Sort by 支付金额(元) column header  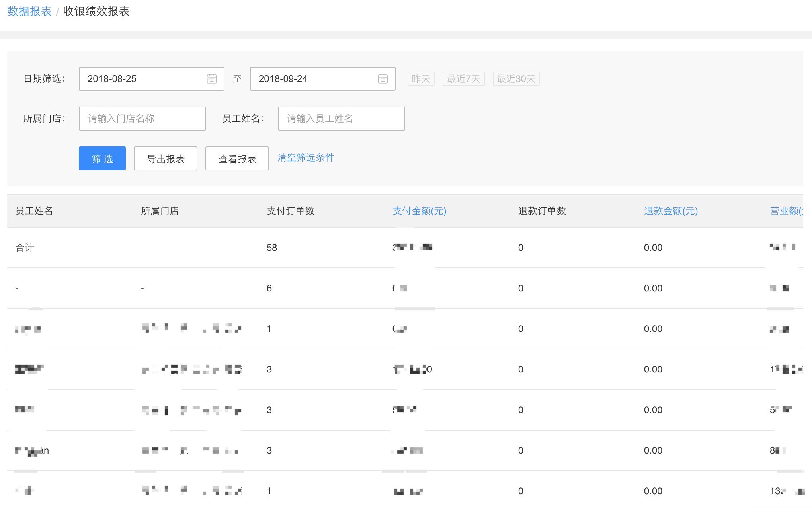420,211
